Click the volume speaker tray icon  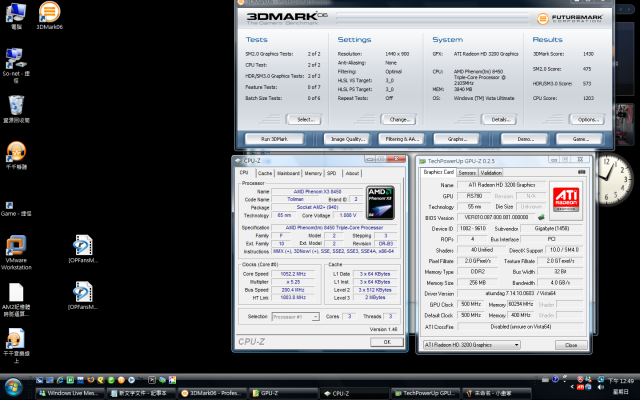click(601, 387)
